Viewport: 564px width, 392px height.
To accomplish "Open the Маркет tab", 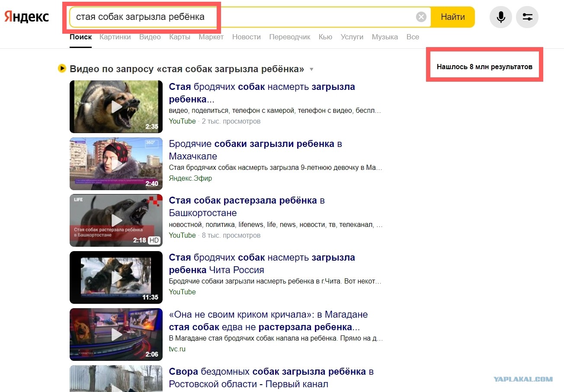I will (x=211, y=37).
